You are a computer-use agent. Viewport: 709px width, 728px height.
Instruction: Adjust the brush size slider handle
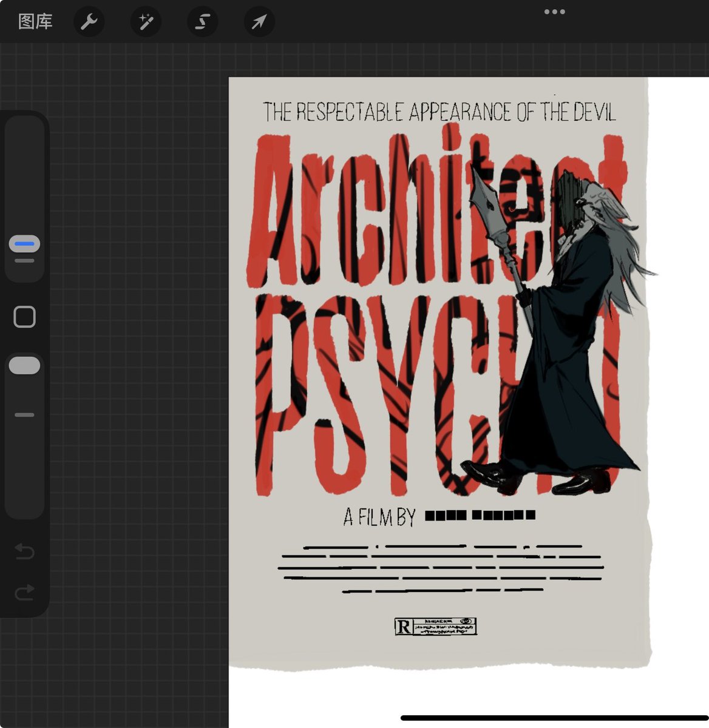(24, 244)
